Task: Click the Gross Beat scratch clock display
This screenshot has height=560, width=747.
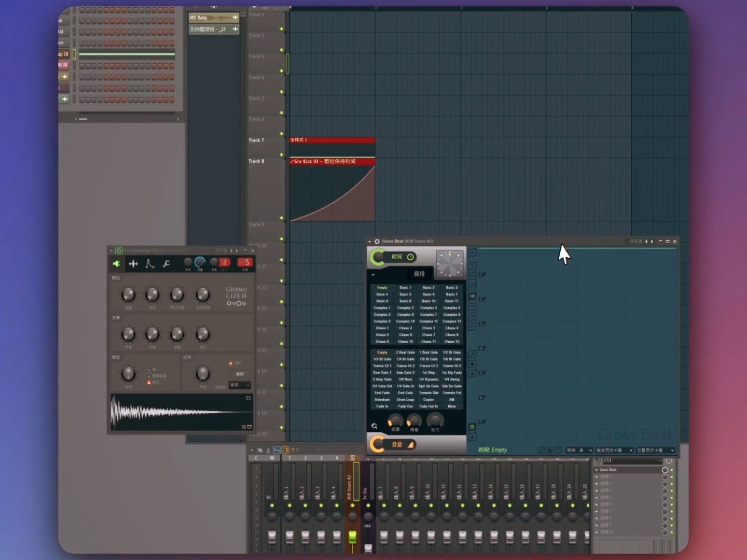Action: click(x=449, y=264)
